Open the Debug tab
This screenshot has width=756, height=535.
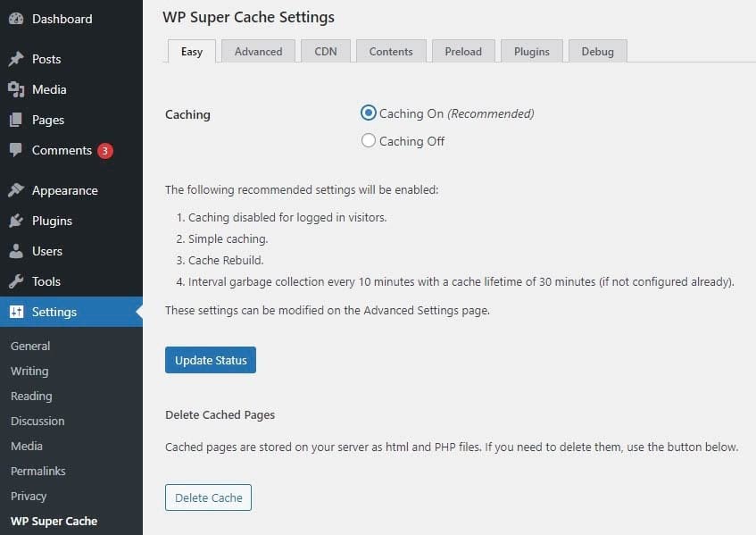[x=597, y=51]
